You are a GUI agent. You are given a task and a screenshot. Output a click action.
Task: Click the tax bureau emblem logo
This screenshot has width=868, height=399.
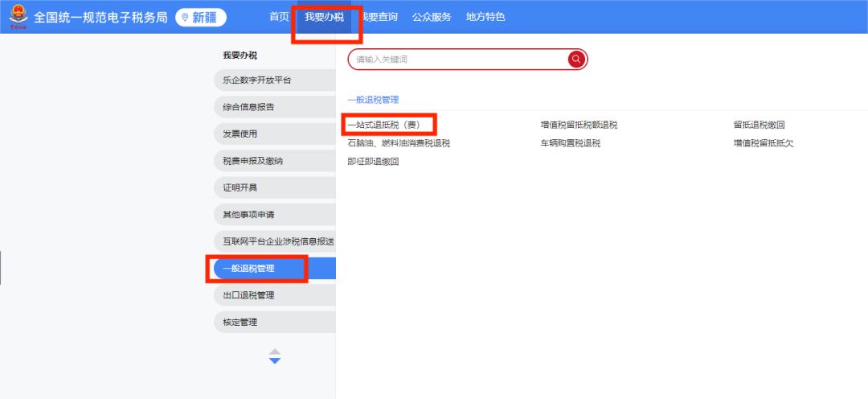click(18, 17)
